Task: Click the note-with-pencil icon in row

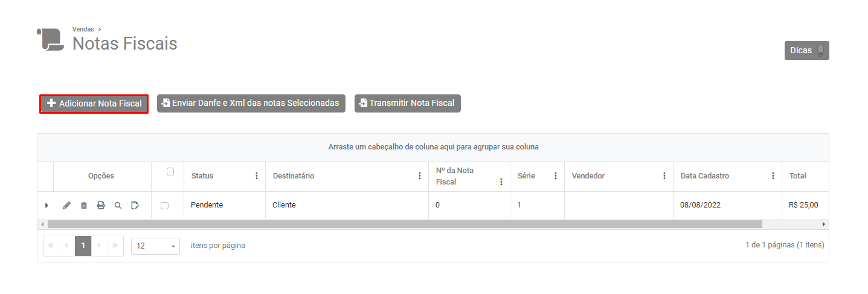Action: click(x=135, y=206)
